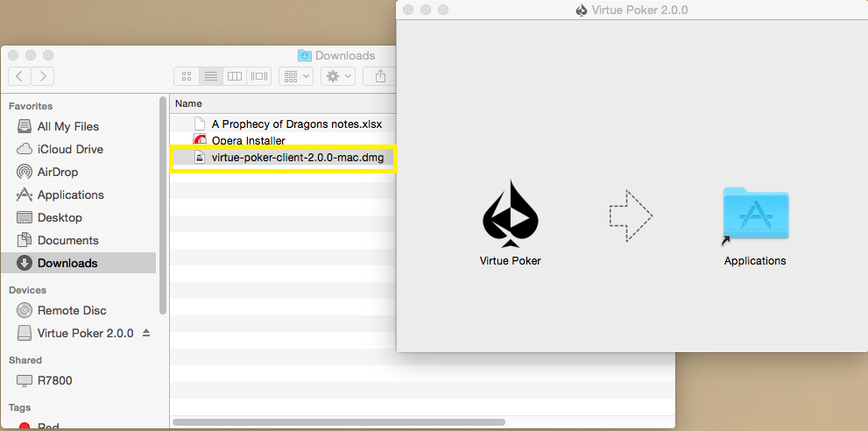Click the Virtue Poker 2.0.0 title bar icon
The width and height of the screenshot is (868, 431).
pyautogui.click(x=582, y=10)
